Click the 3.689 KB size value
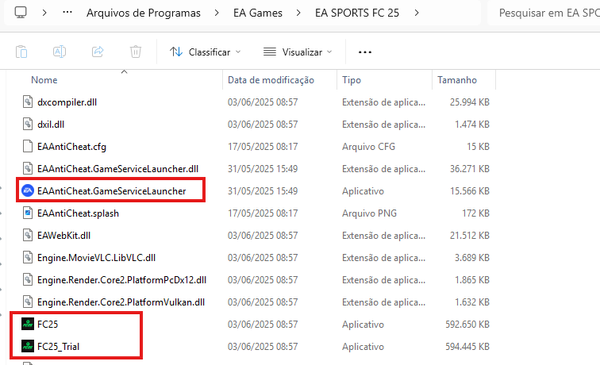This screenshot has height=365, width=600. tap(472, 257)
